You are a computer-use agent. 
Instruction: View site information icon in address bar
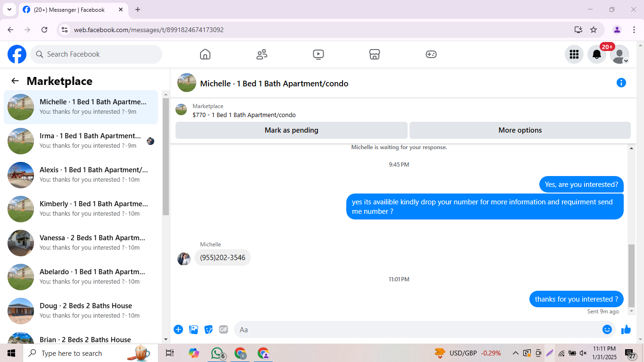(x=65, y=30)
